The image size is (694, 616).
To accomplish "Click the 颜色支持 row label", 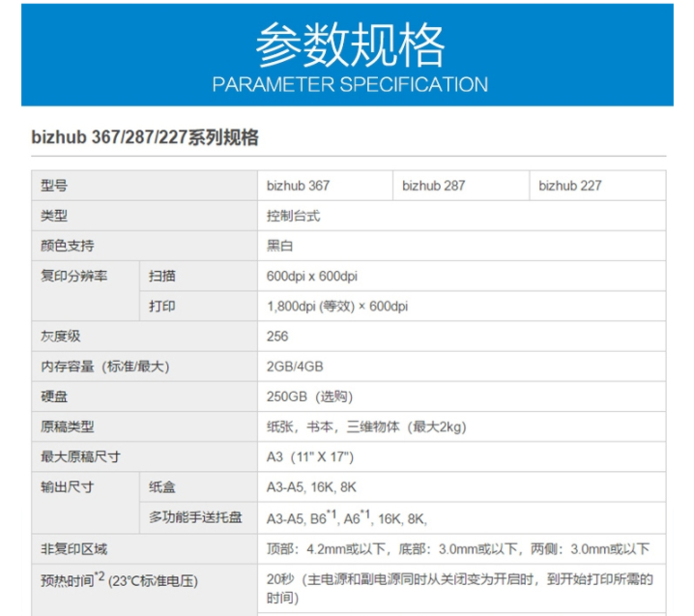I will coord(68,246).
